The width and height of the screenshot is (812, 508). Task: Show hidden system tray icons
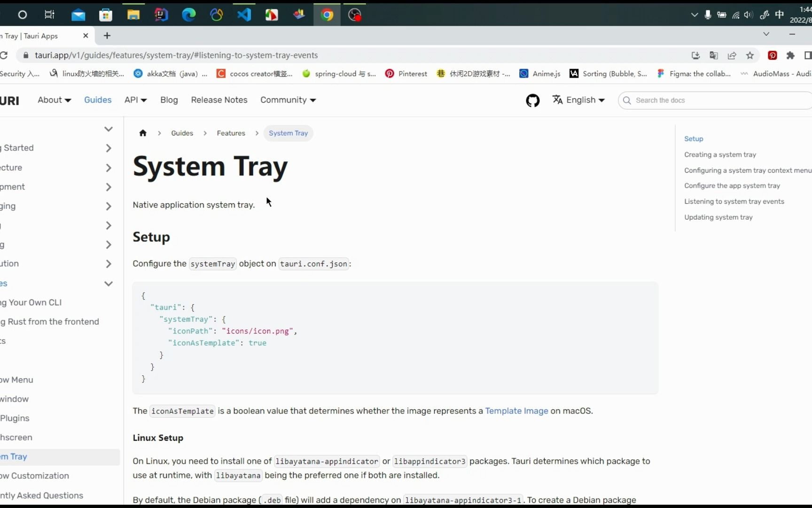click(x=695, y=15)
